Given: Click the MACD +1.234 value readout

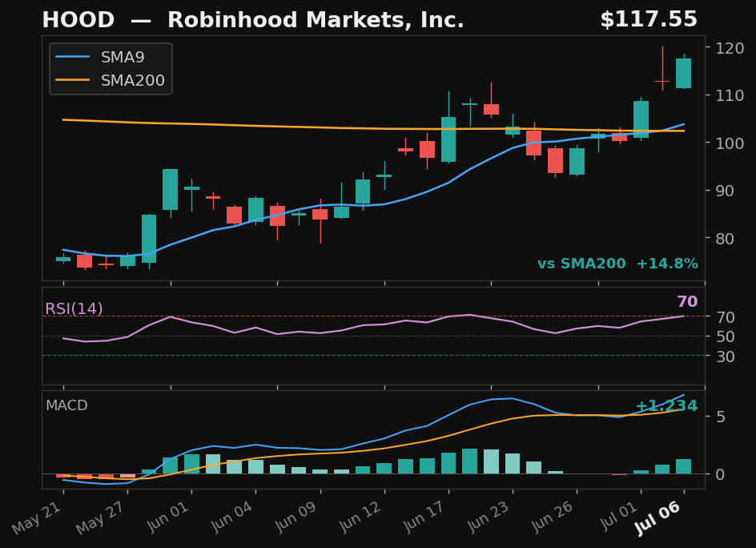Looking at the screenshot, I should point(666,405).
